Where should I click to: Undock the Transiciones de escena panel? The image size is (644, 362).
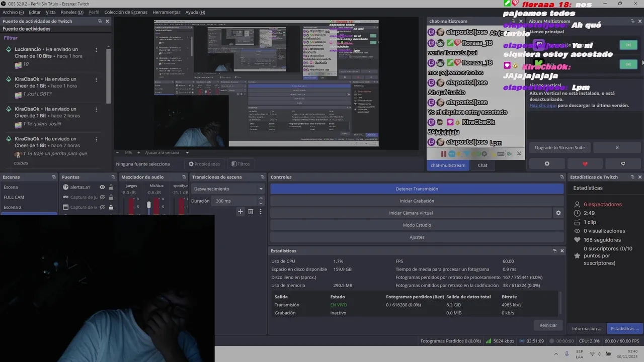262,177
